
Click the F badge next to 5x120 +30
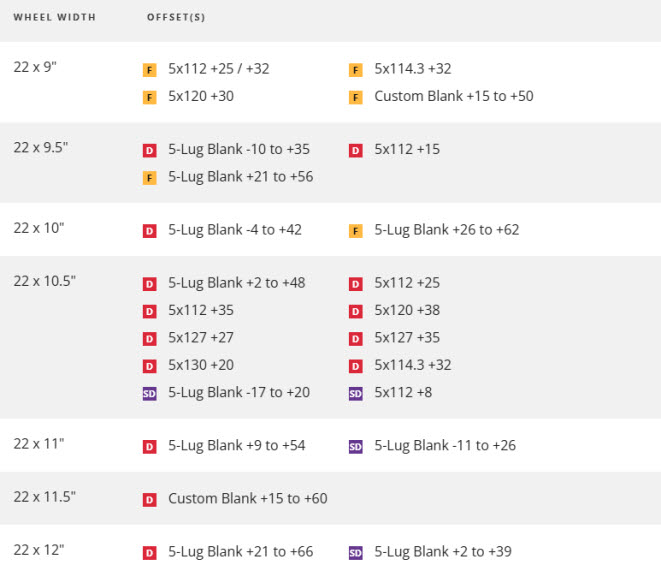tap(150, 97)
